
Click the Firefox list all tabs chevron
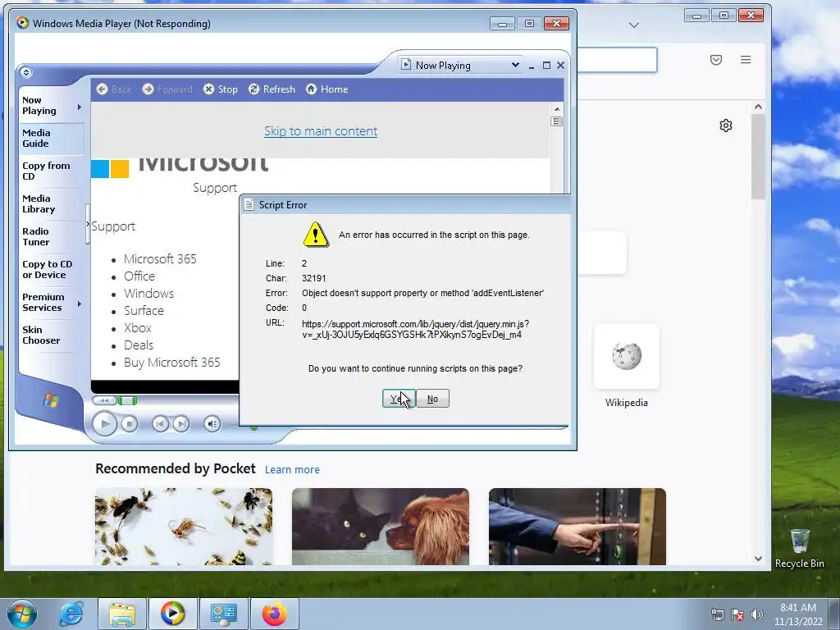pyautogui.click(x=634, y=25)
